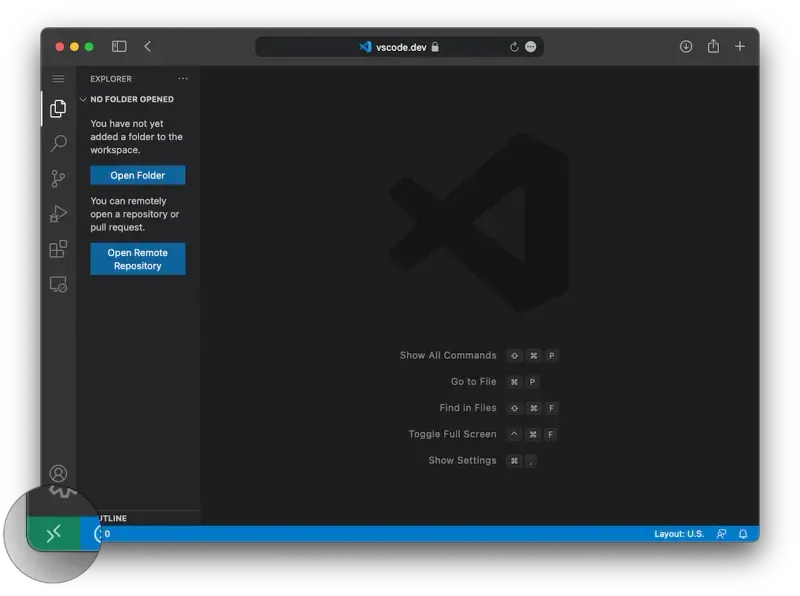Click the Open Folder button

pyautogui.click(x=138, y=175)
